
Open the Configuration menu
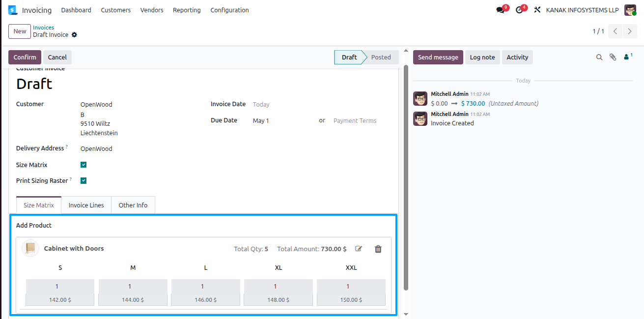[229, 10]
